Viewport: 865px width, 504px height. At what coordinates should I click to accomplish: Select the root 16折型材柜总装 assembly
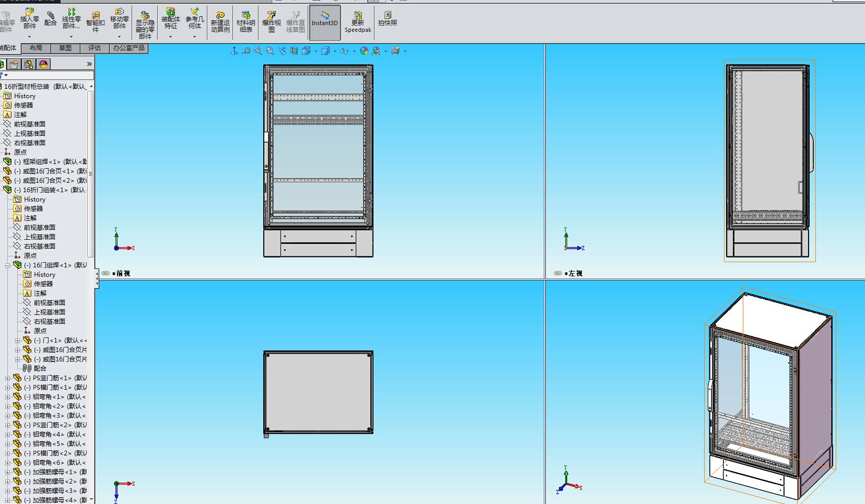pyautogui.click(x=44, y=86)
